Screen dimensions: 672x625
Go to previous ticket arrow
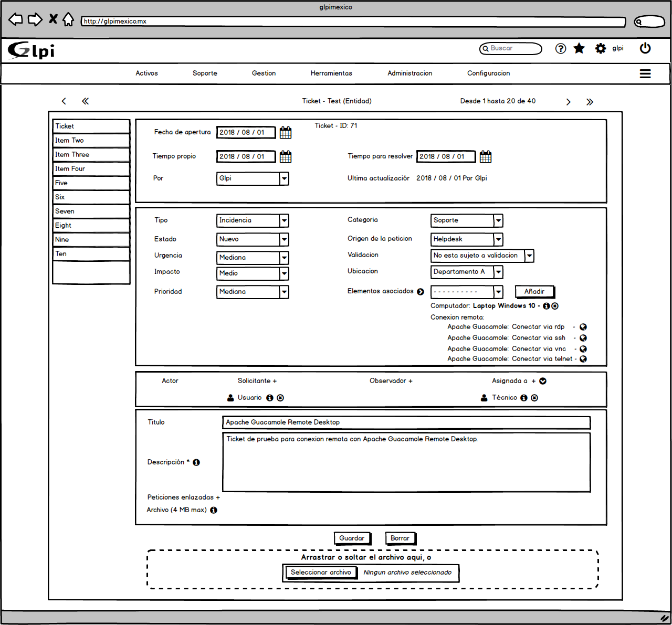pos(64,101)
